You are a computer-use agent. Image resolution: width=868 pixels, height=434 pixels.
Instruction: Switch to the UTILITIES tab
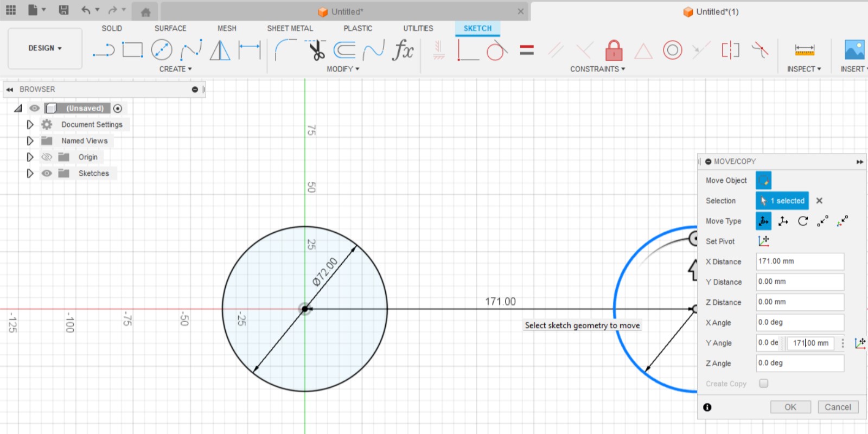click(418, 28)
